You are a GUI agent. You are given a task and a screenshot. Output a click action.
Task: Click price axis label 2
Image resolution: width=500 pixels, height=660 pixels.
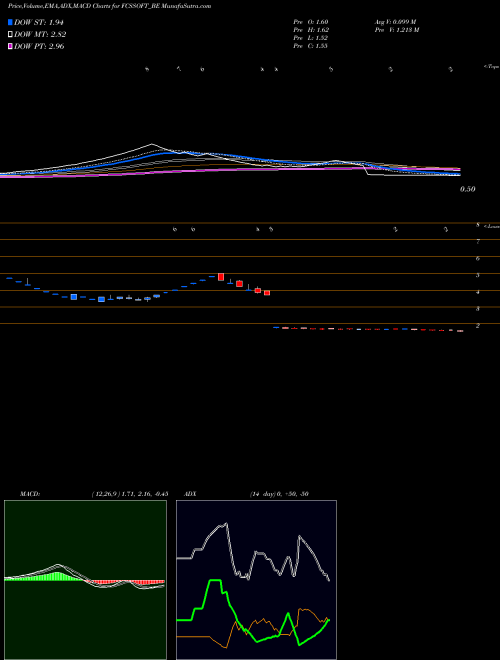point(478,326)
